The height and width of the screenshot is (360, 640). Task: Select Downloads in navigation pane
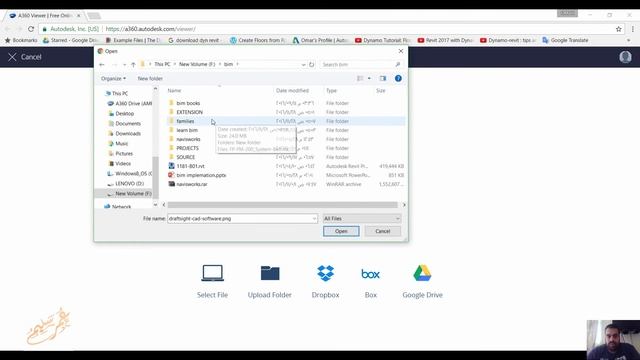(x=124, y=133)
